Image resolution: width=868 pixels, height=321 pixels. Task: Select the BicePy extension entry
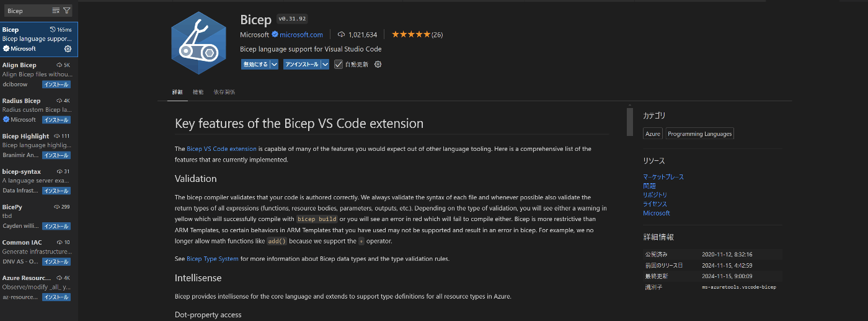(x=39, y=215)
